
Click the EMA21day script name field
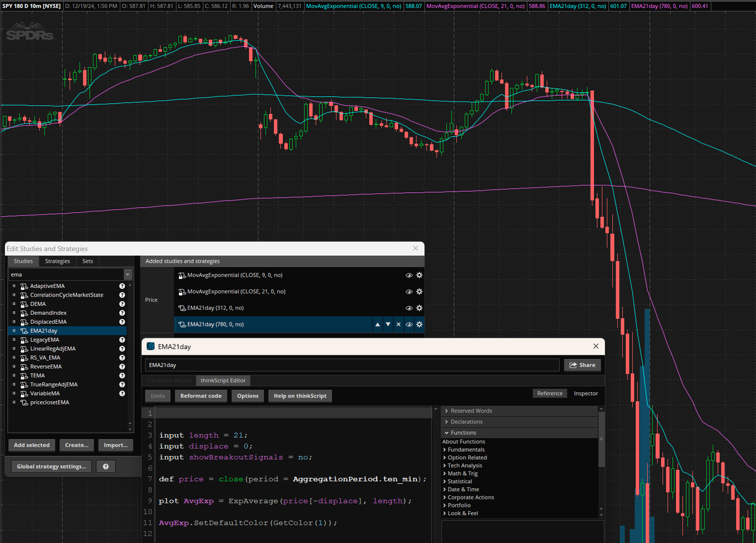(352, 365)
